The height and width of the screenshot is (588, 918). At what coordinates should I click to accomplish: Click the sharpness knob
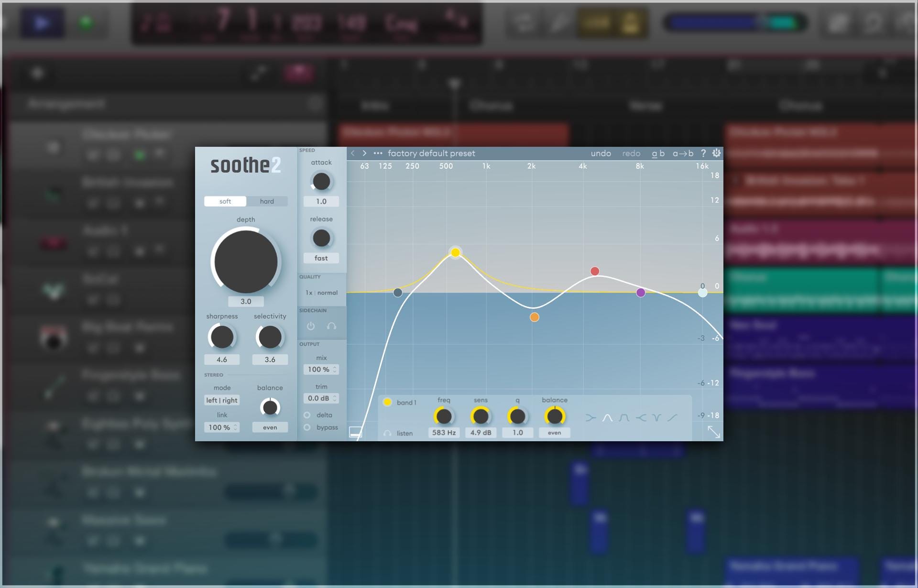[x=222, y=337]
